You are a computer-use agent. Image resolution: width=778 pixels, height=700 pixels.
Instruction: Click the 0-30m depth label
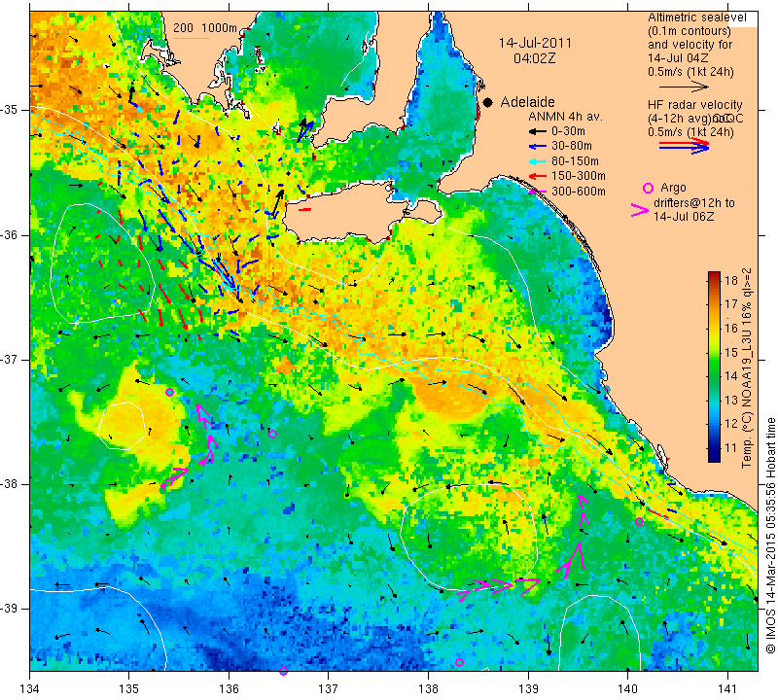click(568, 132)
